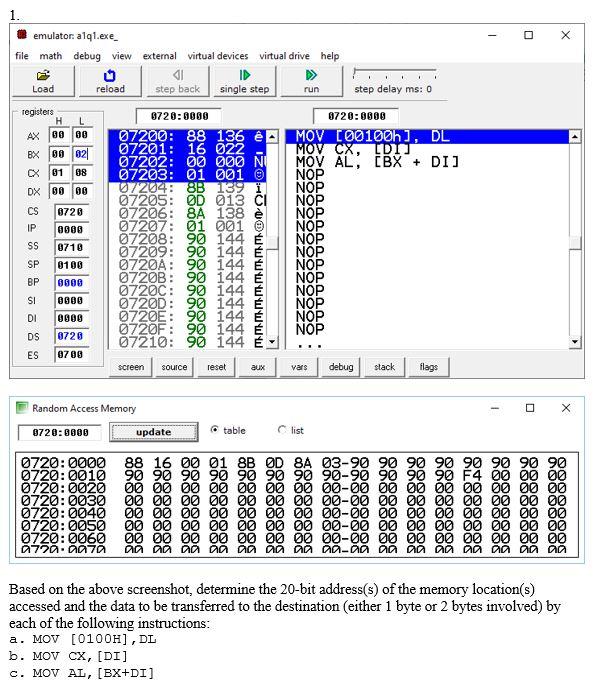Click the CS register field
This screenshot has height=682, width=601.
point(71,212)
